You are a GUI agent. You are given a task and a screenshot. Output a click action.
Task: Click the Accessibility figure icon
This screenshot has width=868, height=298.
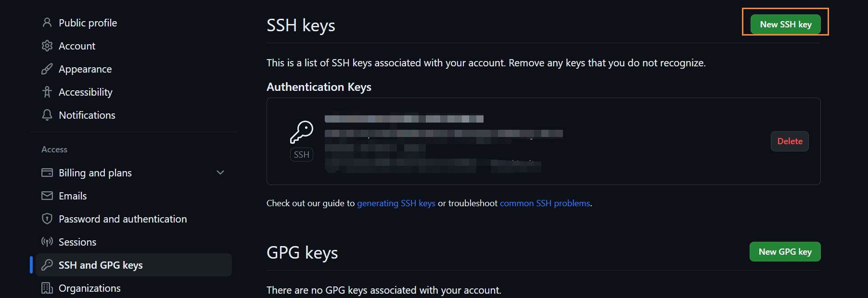pos(47,92)
